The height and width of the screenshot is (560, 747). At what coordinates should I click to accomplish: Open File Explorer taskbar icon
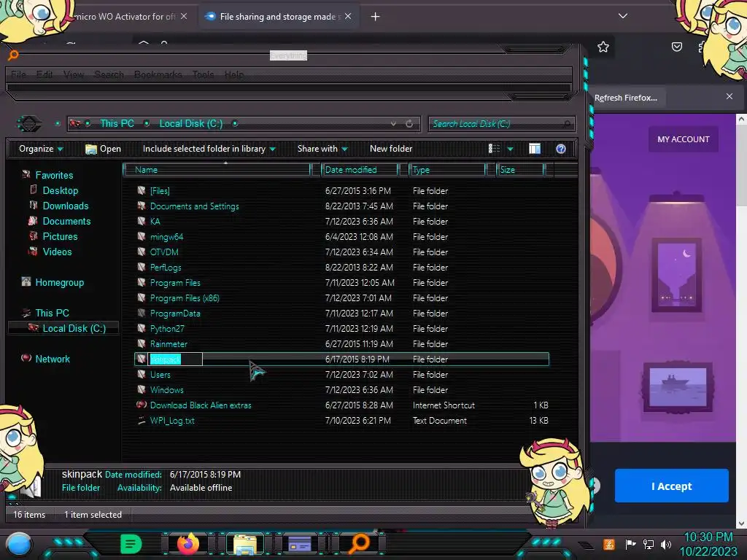245,544
